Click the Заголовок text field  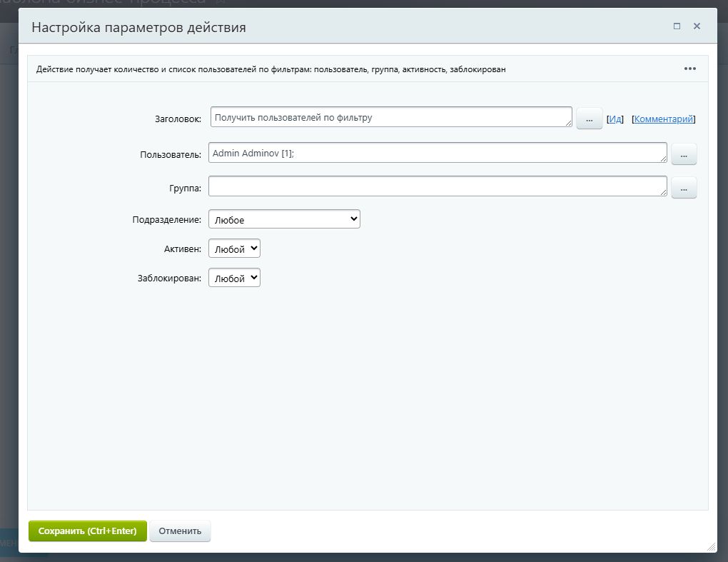(390, 117)
